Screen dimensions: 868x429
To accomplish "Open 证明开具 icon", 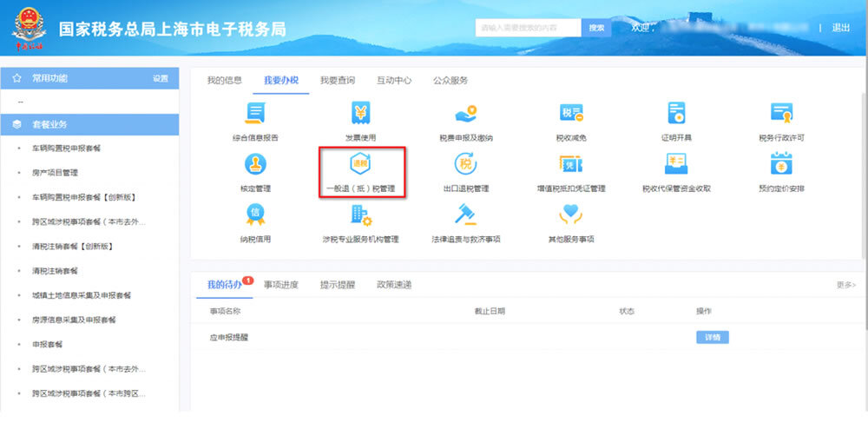I will tap(676, 114).
